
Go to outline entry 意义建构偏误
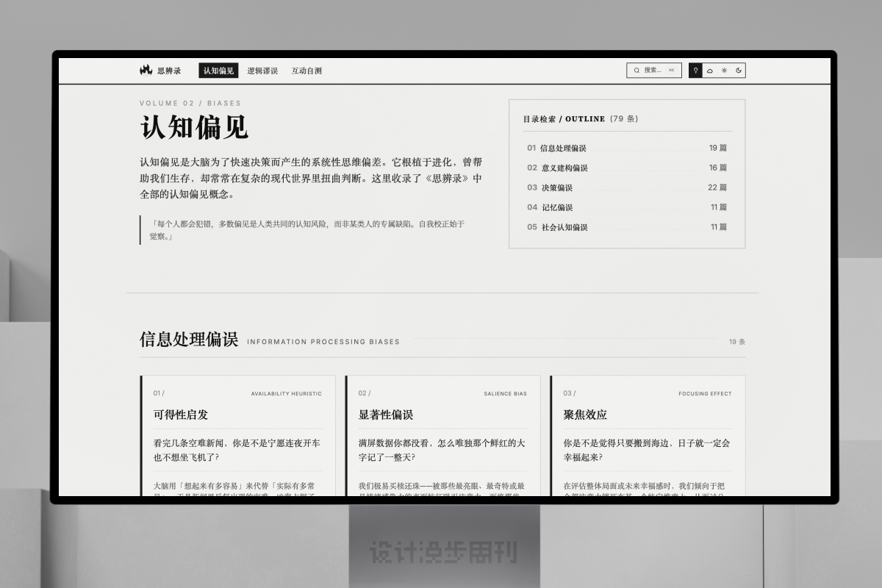(627, 168)
